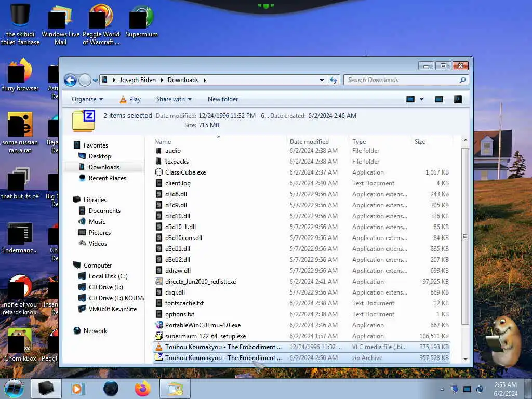Select Downloads in the navigation pane
532x399 pixels.
pos(104,167)
